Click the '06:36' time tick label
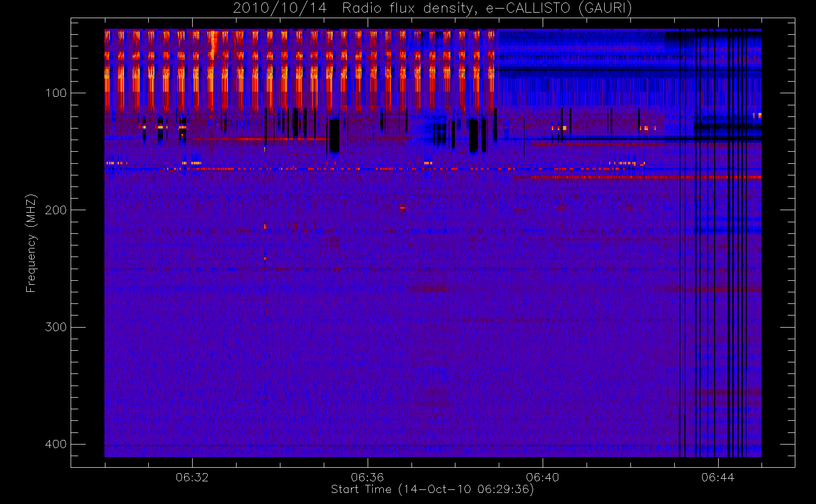 (368, 477)
